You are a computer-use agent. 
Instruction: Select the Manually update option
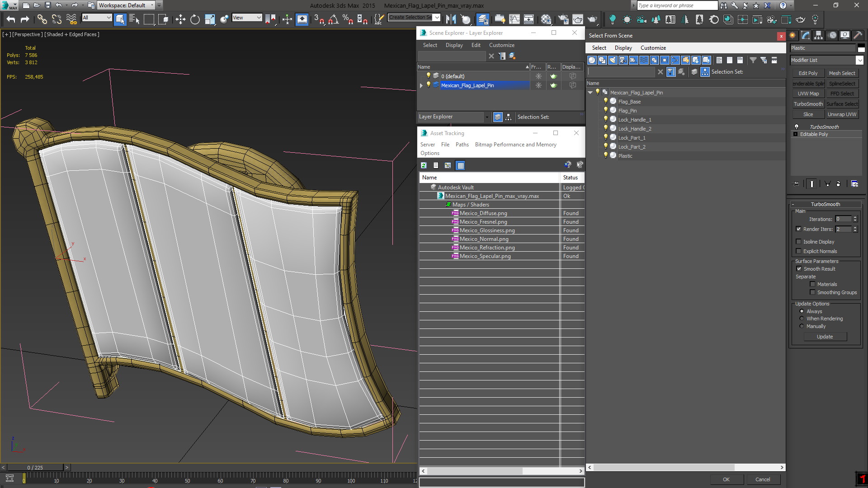coord(802,326)
